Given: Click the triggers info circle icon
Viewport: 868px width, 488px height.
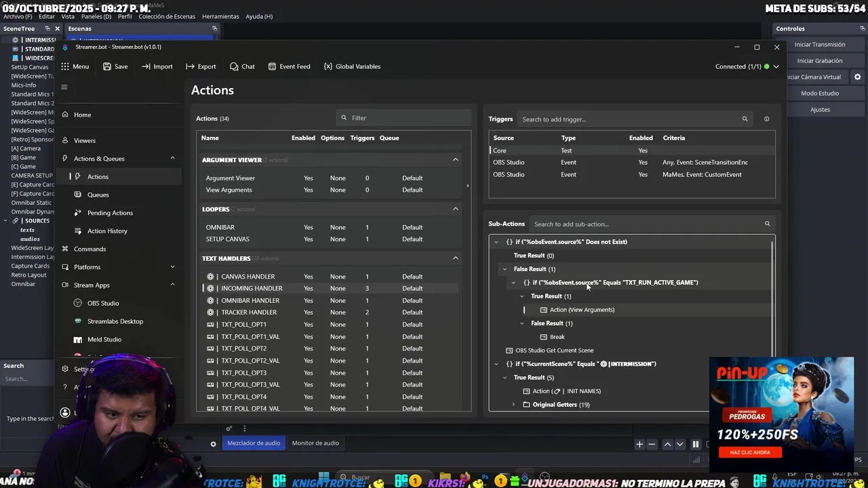Looking at the screenshot, I should (767, 119).
